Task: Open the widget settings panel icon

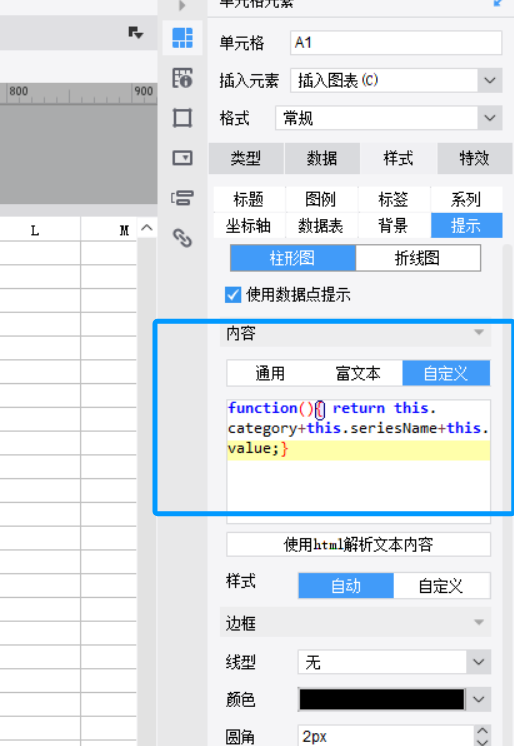Action: 182,157
